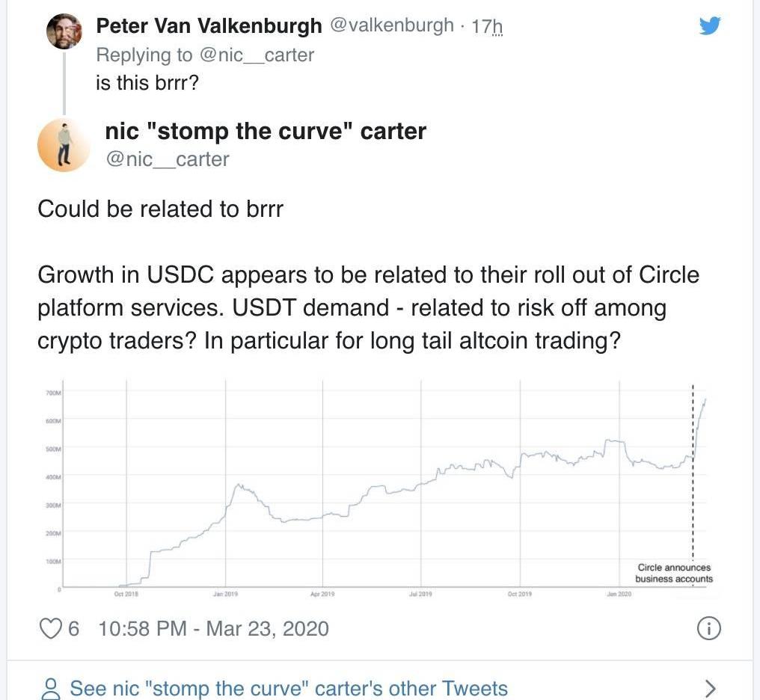The width and height of the screenshot is (760, 700).
Task: Open Peter Van Valkenburgh's profile picture
Action: (64, 31)
